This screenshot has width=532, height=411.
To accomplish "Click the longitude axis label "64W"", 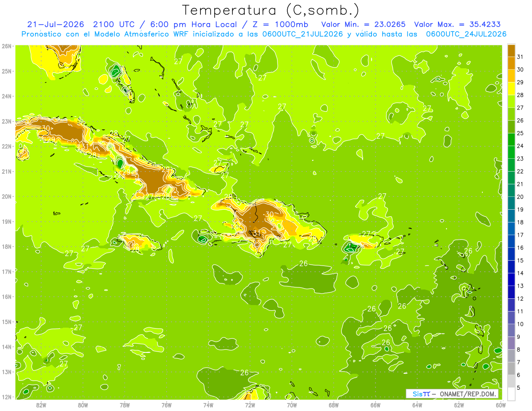I will [417, 405].
